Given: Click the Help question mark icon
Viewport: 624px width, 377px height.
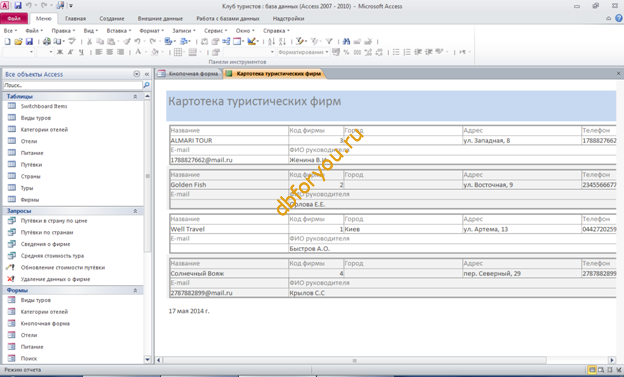Looking at the screenshot, I should [x=619, y=18].
